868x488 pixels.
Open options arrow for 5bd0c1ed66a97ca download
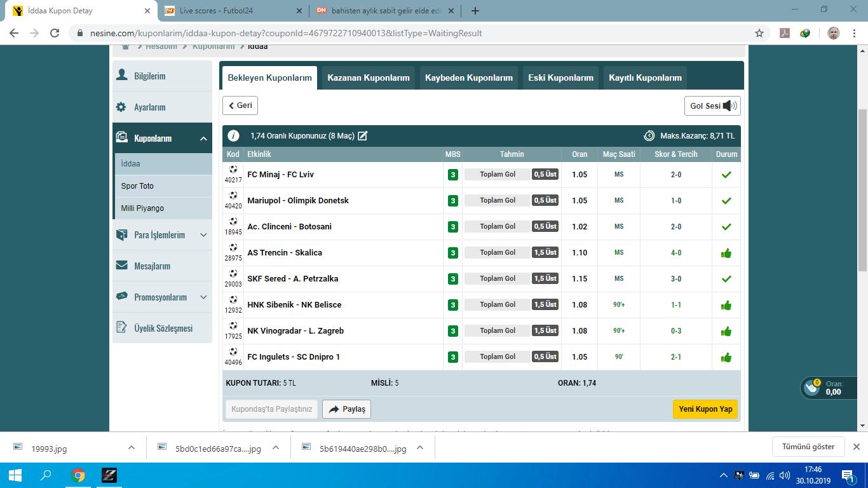276,448
